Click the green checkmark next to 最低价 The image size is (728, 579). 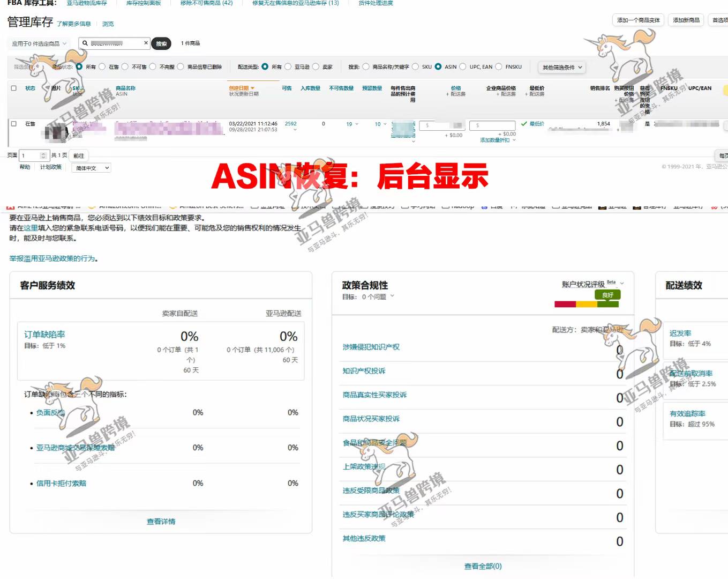pos(524,124)
